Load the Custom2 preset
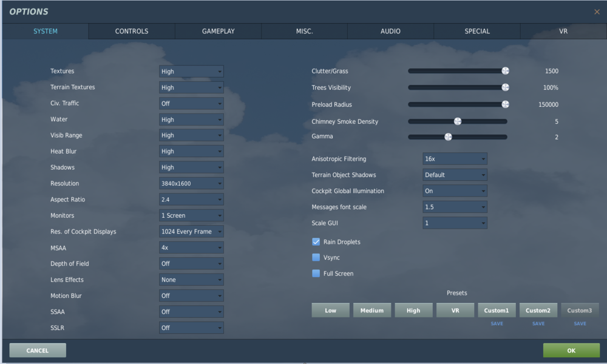This screenshot has height=364, width=607. click(538, 310)
